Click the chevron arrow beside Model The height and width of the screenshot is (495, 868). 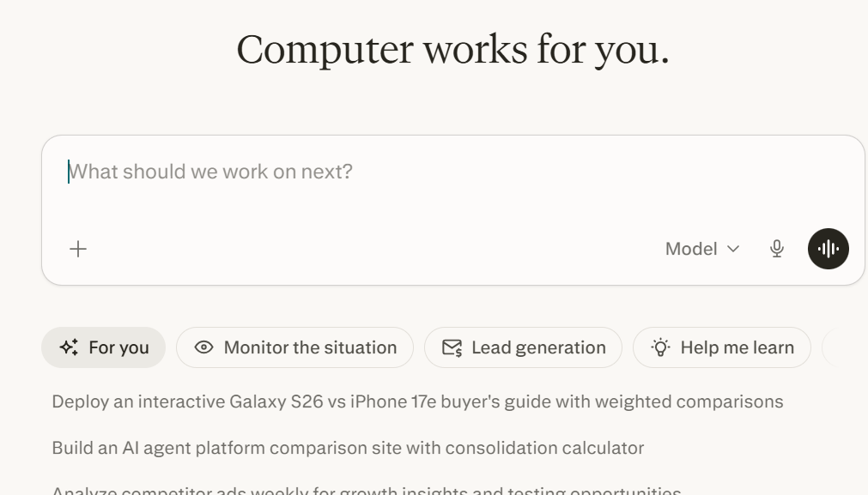click(x=733, y=249)
